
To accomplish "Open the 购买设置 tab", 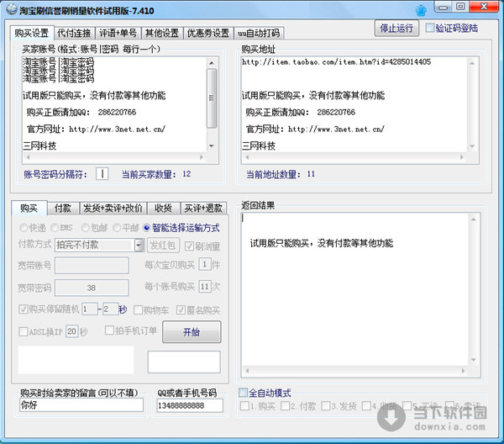I will pos(32,33).
